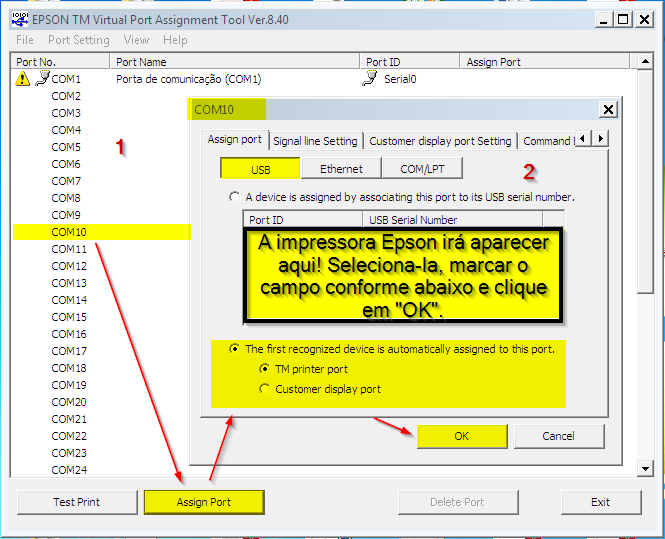Screen dimensions: 665x539
Task: Select the USB serial number association radio
Action: point(234,197)
